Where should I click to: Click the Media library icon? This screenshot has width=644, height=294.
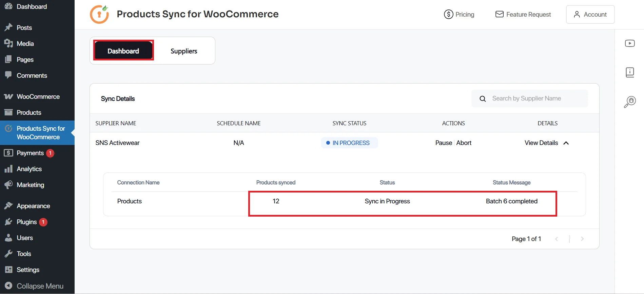tap(8, 43)
